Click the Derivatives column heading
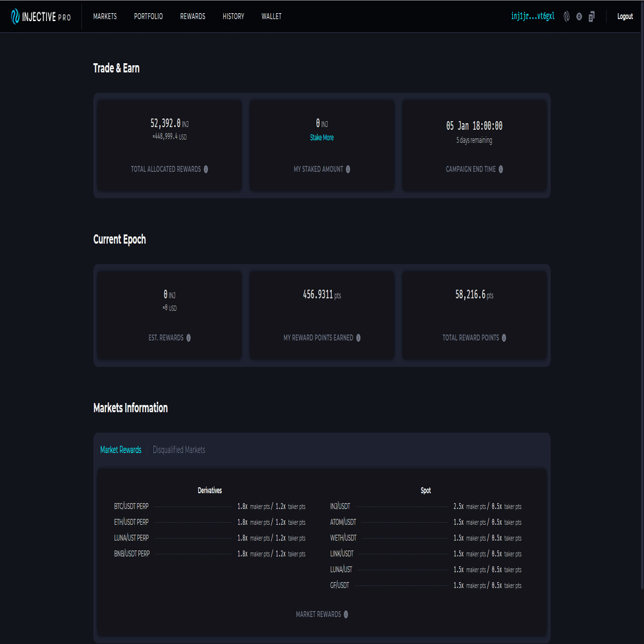644x644 pixels. tap(209, 491)
